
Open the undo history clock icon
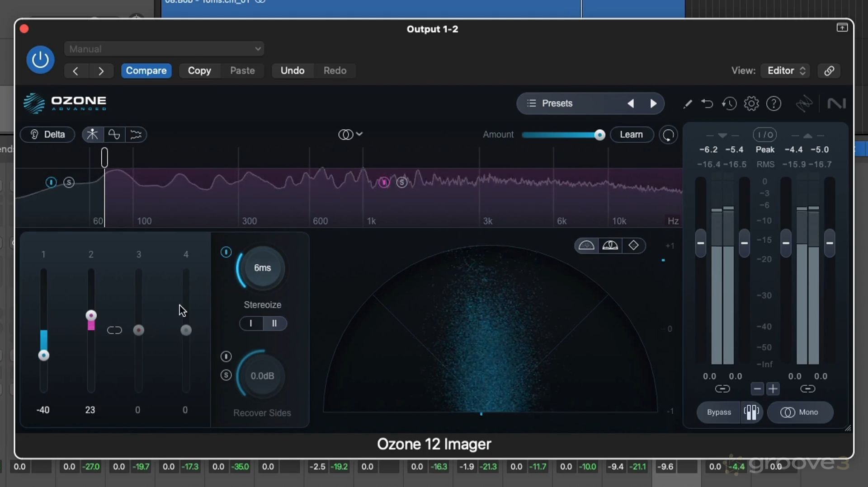729,104
